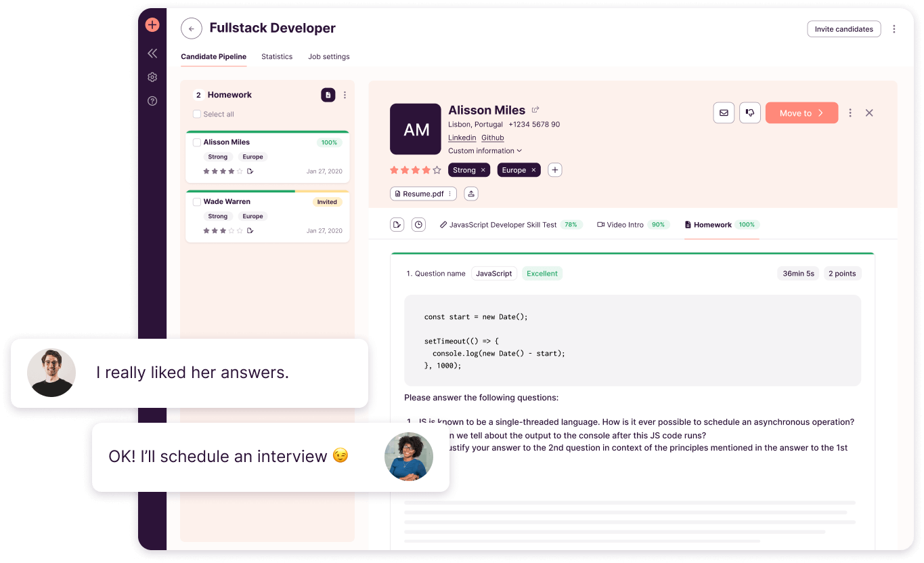
Task: Open the JavaScript Developer Skill Test tab
Action: (x=502, y=225)
